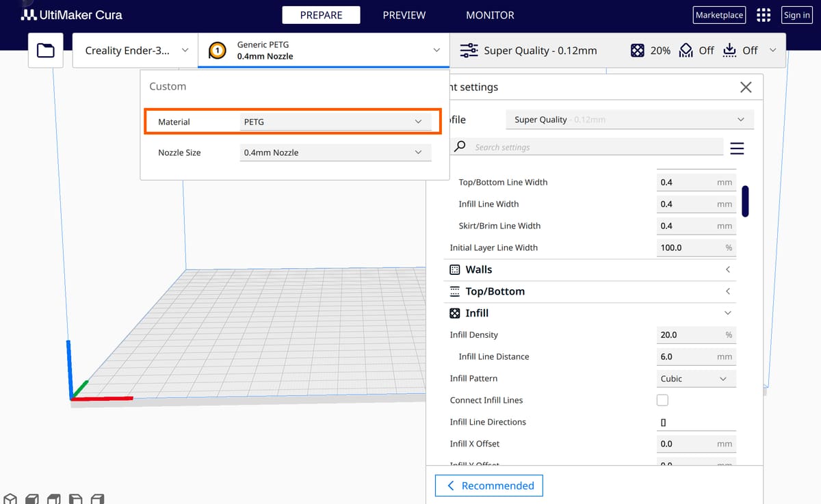Edit the Infill Line Distance value
This screenshot has width=821, height=504.
[x=696, y=357]
